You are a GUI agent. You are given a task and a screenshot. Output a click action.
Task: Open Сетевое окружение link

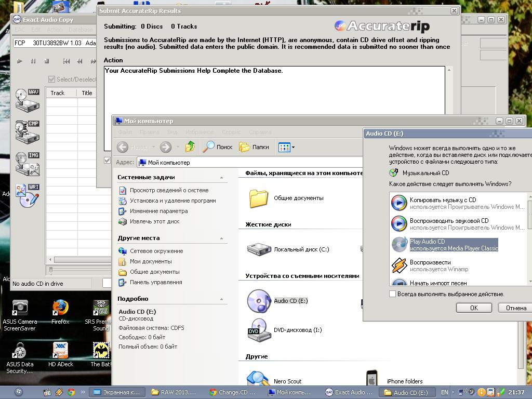156,251
